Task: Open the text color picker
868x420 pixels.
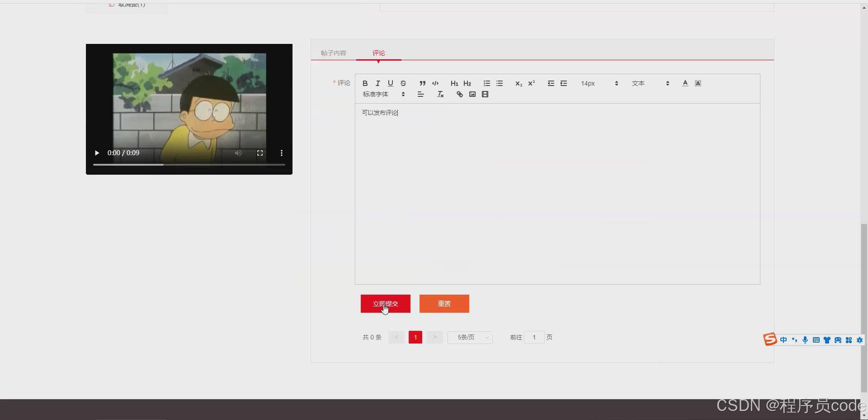Action: [685, 83]
